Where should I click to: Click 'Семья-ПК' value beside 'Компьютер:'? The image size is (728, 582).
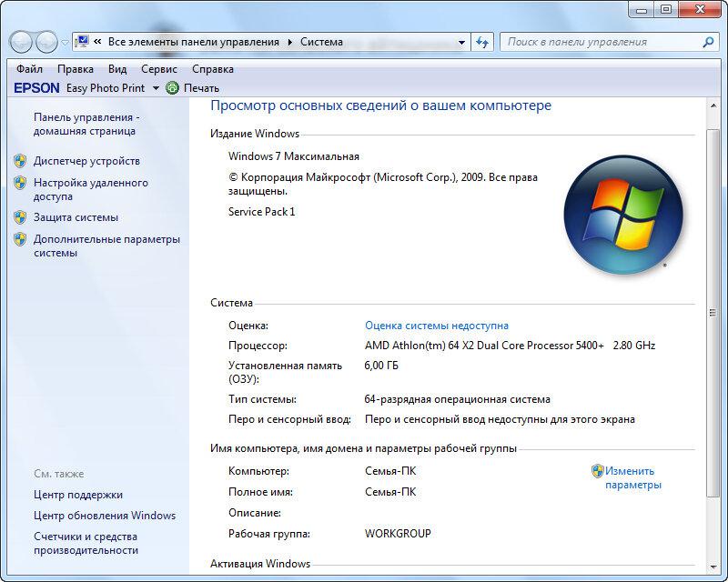pyautogui.click(x=390, y=471)
